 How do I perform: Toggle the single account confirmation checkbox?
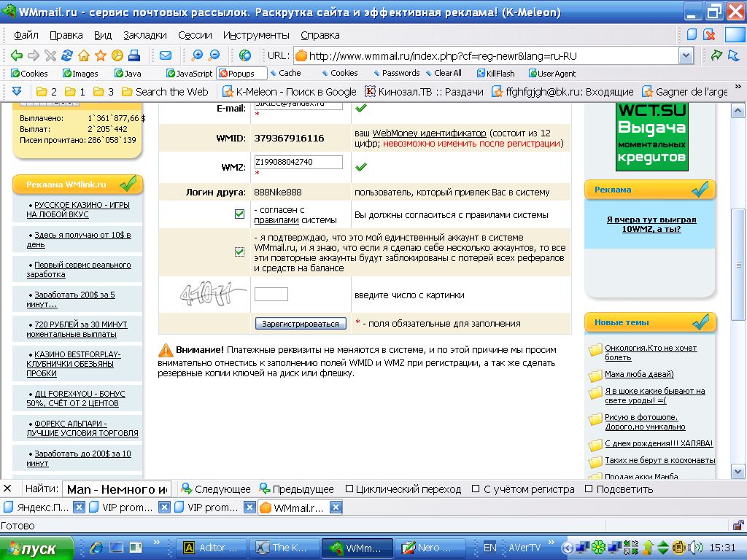pos(239,252)
